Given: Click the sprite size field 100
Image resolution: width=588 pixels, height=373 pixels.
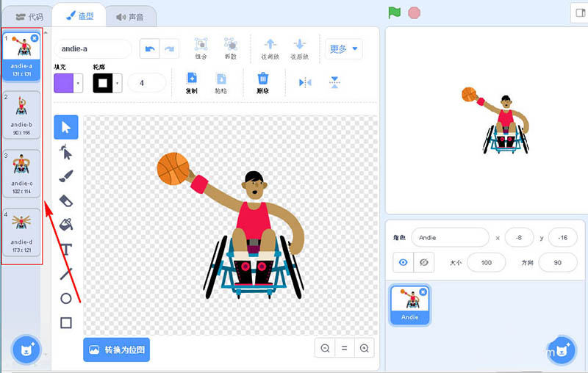Looking at the screenshot, I should [x=487, y=263].
